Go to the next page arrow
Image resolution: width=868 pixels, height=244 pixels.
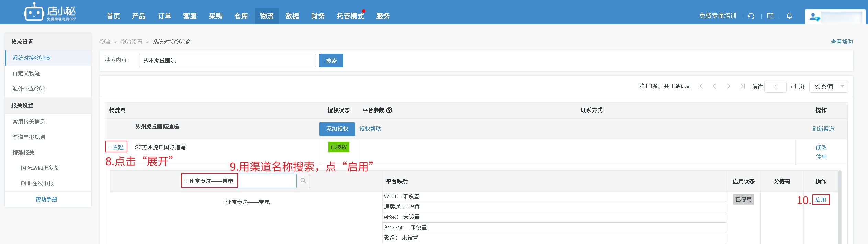tap(729, 86)
